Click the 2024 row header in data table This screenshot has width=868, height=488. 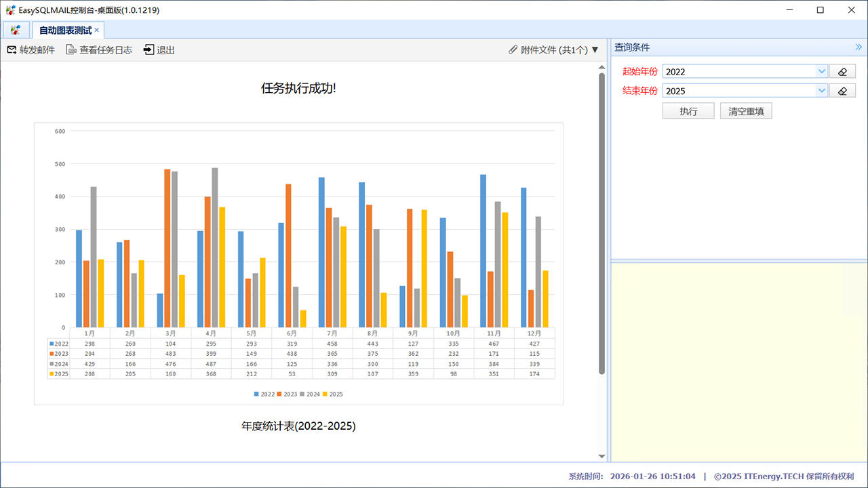tap(59, 364)
